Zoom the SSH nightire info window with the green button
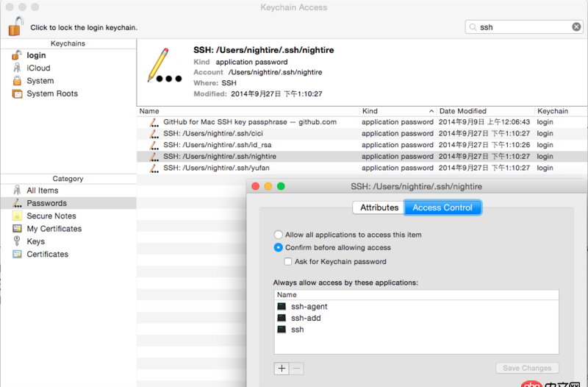 point(281,186)
